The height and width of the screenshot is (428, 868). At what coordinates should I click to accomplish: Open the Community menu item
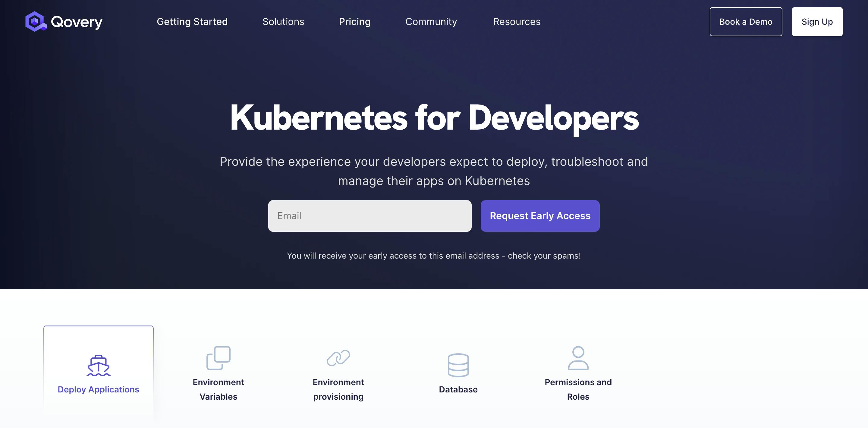[431, 22]
